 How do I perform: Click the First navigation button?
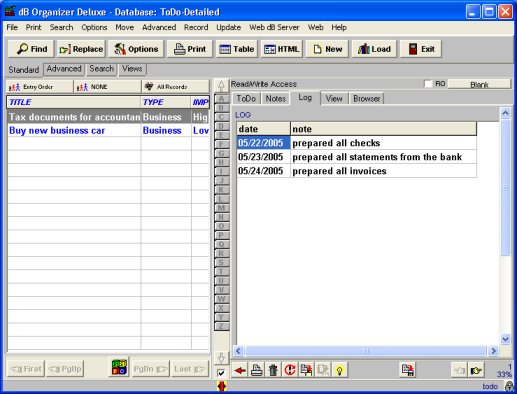[x=26, y=369]
